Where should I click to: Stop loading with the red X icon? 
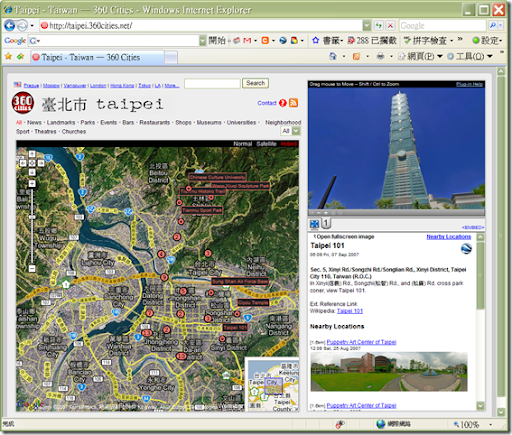click(390, 25)
